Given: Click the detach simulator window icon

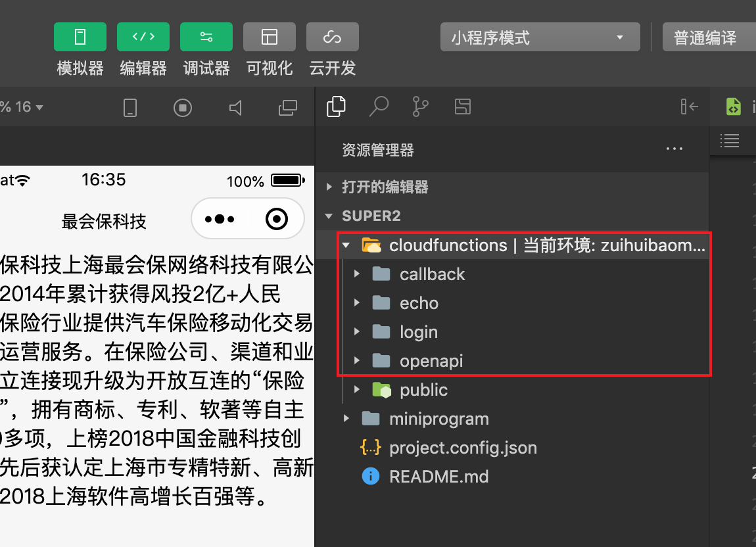Looking at the screenshot, I should pos(288,108).
